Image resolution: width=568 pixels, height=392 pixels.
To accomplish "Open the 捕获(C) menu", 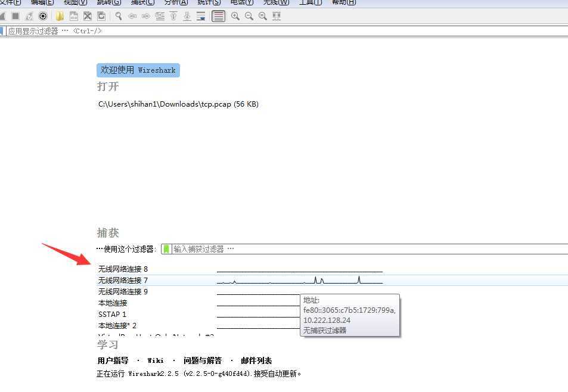I will (x=142, y=2).
